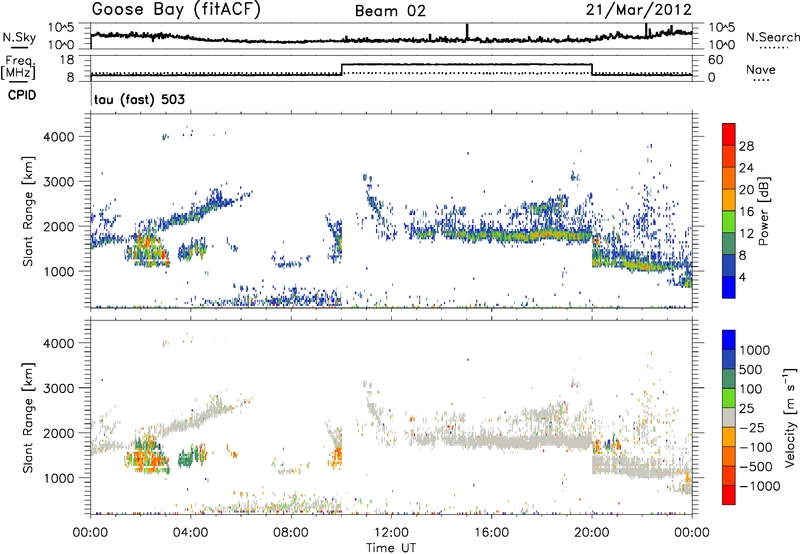Select the "60" Nave axis tick
Image resolution: width=800 pixels, height=554 pixels.
coord(716,60)
